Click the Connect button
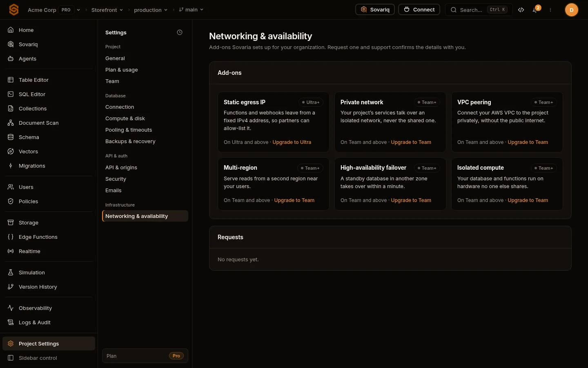The height and width of the screenshot is (368, 588). 419,10
